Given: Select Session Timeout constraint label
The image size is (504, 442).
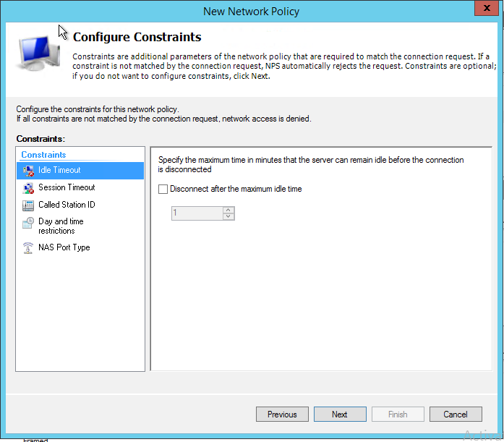Looking at the screenshot, I should (x=67, y=187).
